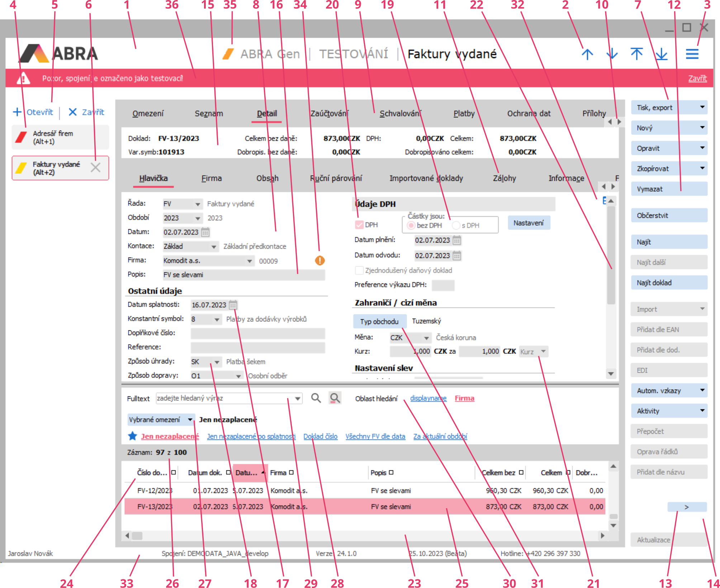The image size is (720, 588).
Task: Enable Zjednodušený daňový doklad checkbox
Action: point(359,270)
